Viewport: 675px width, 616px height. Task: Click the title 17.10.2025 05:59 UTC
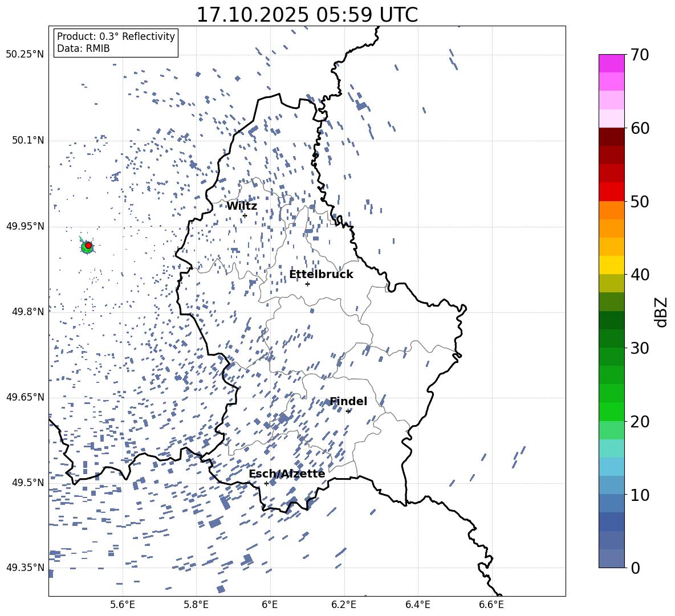307,15
